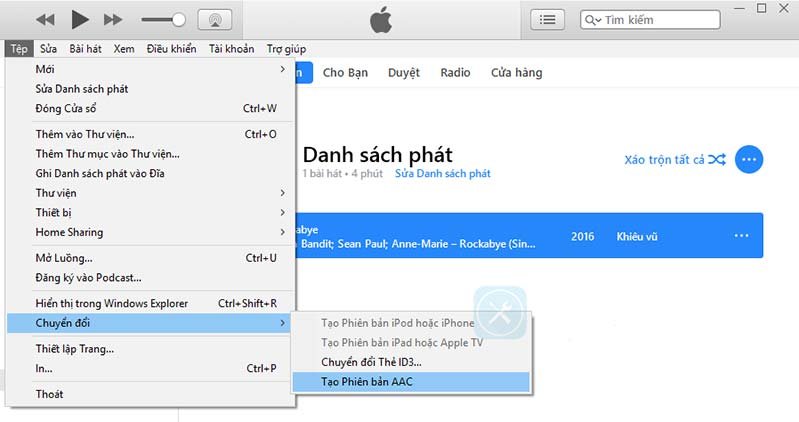Image resolution: width=799 pixels, height=422 pixels.
Task: Click the Sửa Danh sách phát link under title
Action: (442, 174)
